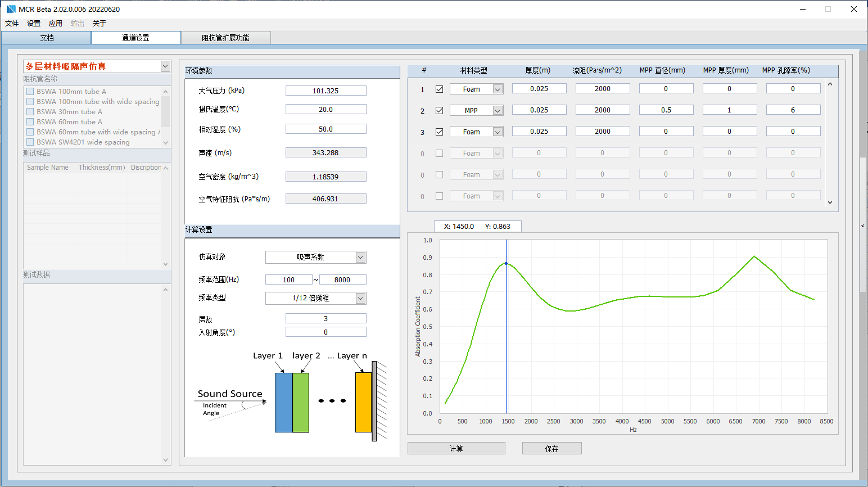Image resolution: width=868 pixels, height=487 pixels.
Task: Toggle the layer 2 MPP checkbox
Action: tap(440, 110)
